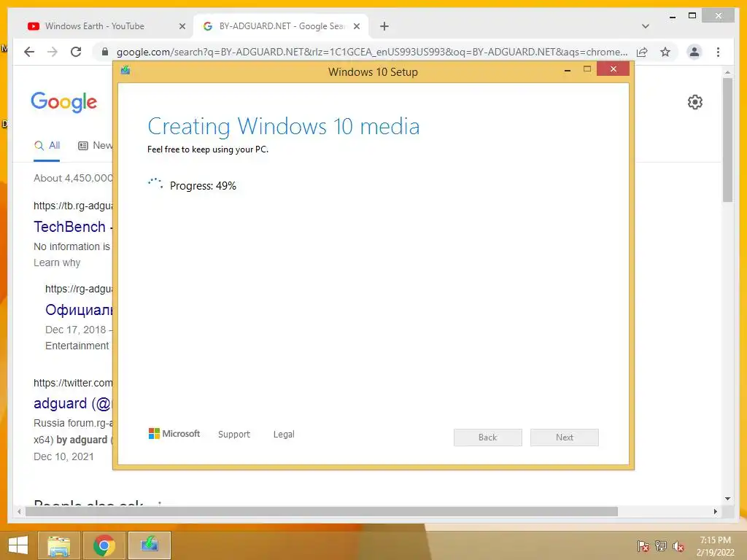Screen dimensions: 747x560
Task: Open network status tray icon
Action: tap(661, 546)
